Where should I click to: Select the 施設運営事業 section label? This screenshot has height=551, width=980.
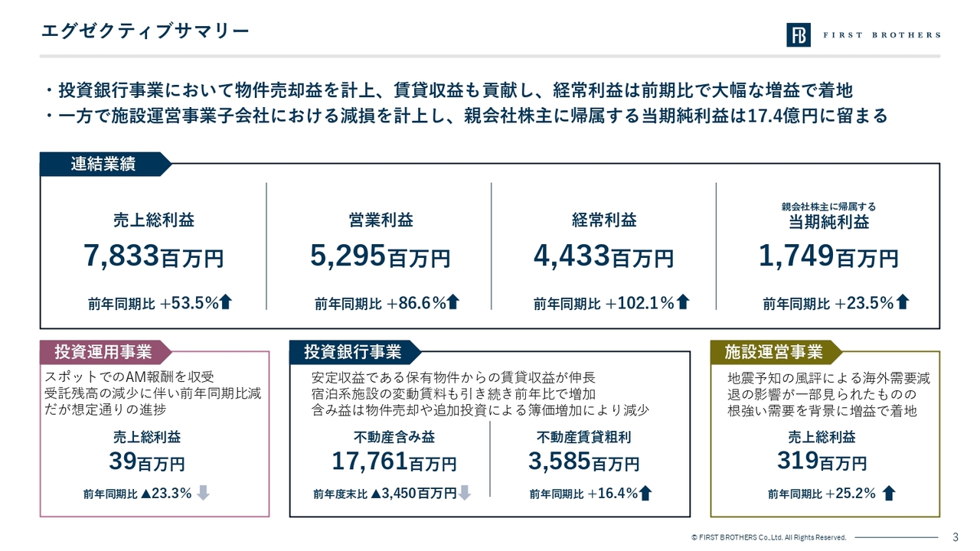pos(773,352)
